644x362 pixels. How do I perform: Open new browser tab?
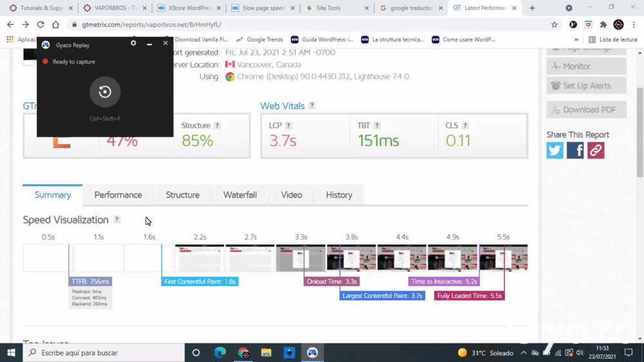pyautogui.click(x=533, y=8)
